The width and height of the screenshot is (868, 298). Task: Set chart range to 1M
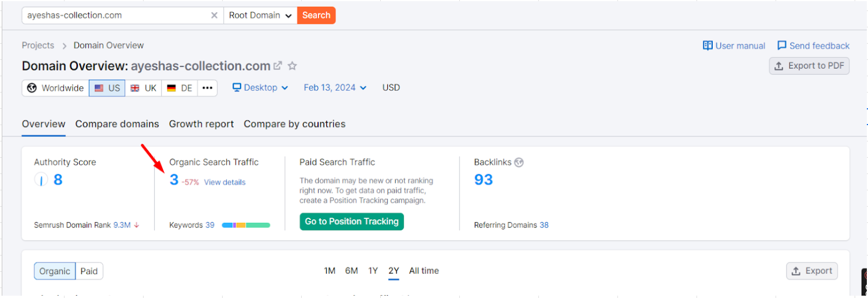(330, 271)
